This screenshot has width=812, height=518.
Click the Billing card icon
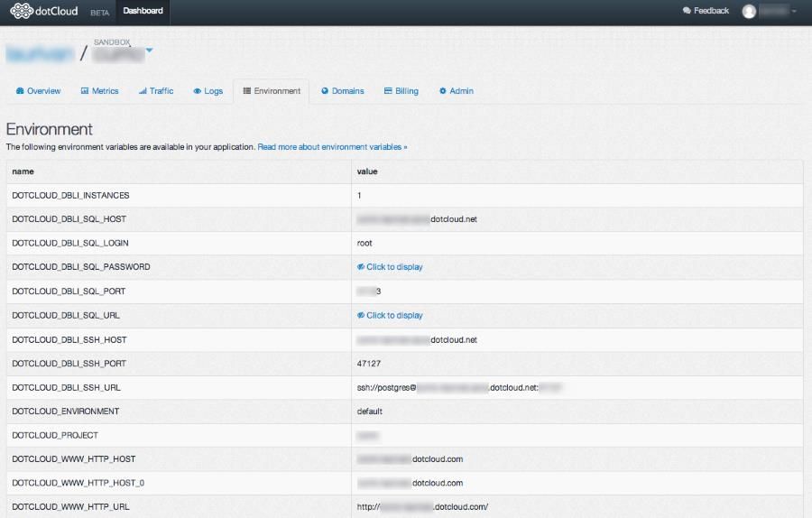(388, 90)
